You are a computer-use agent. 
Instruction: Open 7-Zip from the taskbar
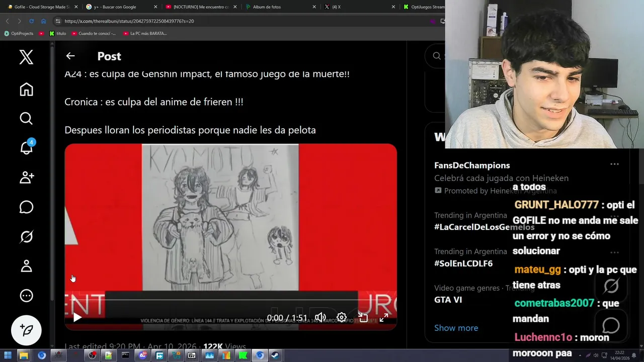(192, 355)
